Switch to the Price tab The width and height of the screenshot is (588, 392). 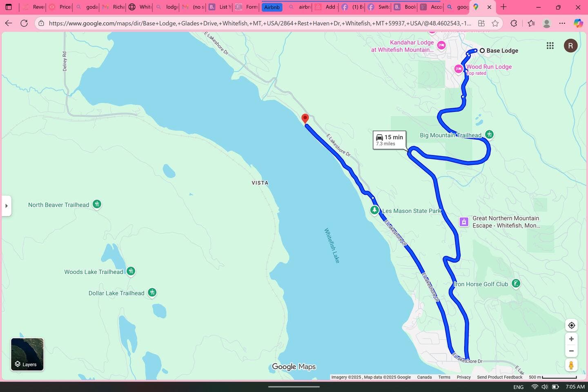pos(60,7)
